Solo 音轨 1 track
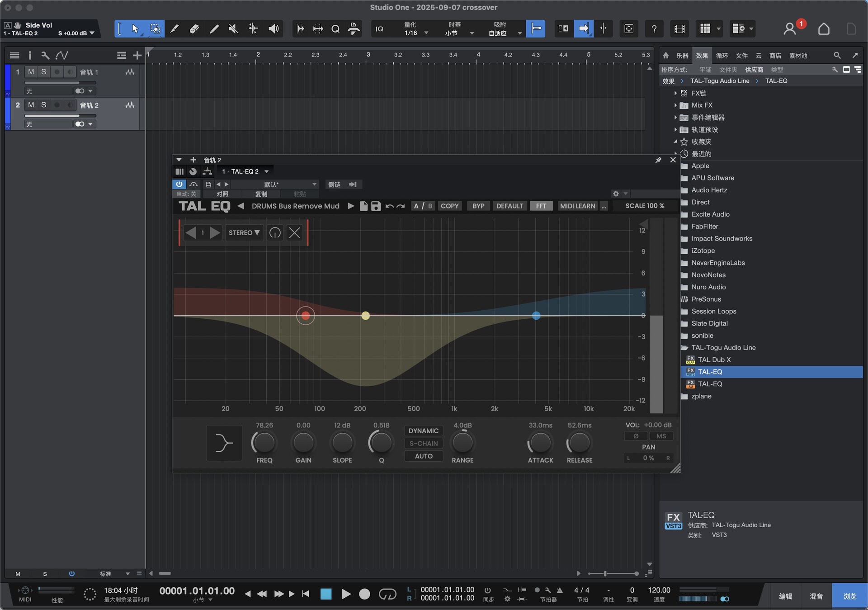 [x=43, y=72]
